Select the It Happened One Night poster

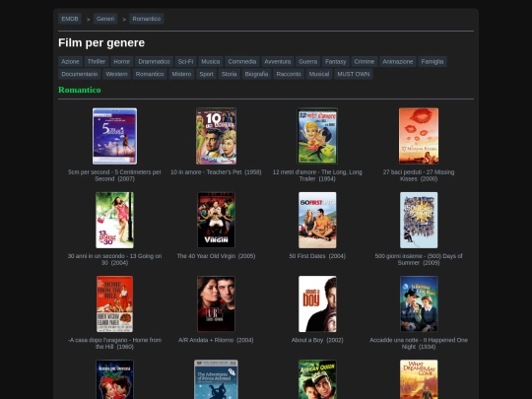coord(419,304)
